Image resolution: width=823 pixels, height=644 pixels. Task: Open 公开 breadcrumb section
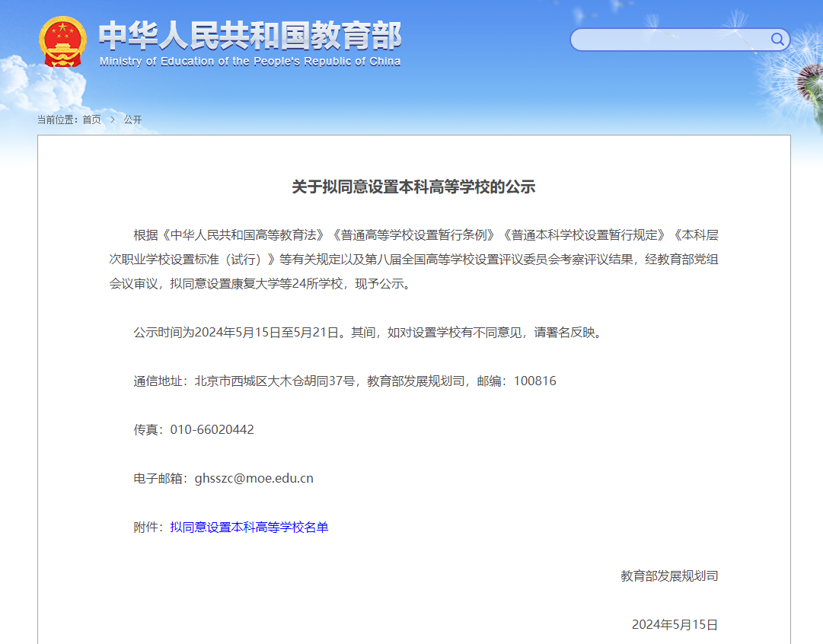[132, 120]
